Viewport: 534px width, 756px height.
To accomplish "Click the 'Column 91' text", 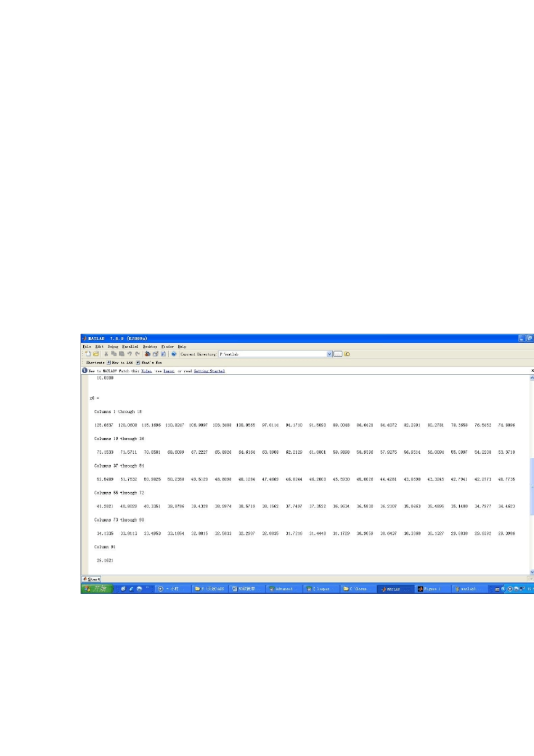I will point(105,547).
